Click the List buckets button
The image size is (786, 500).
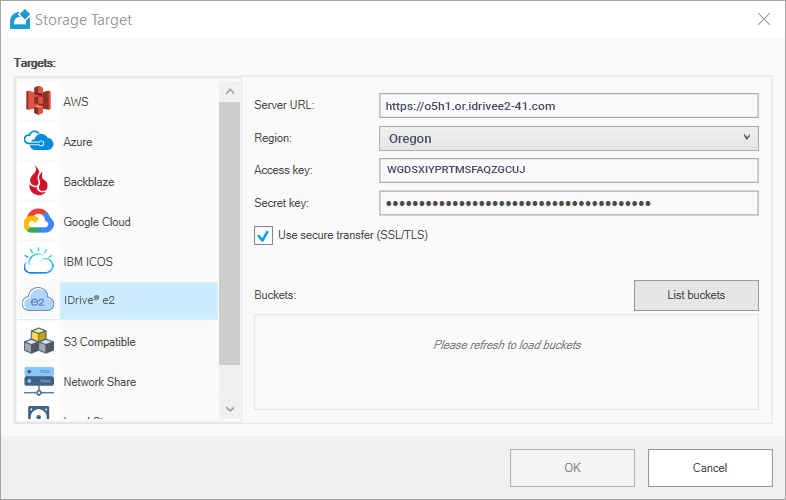pos(696,295)
